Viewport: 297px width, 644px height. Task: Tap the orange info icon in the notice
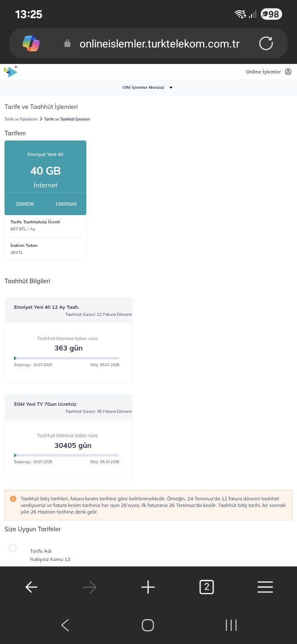point(13,499)
